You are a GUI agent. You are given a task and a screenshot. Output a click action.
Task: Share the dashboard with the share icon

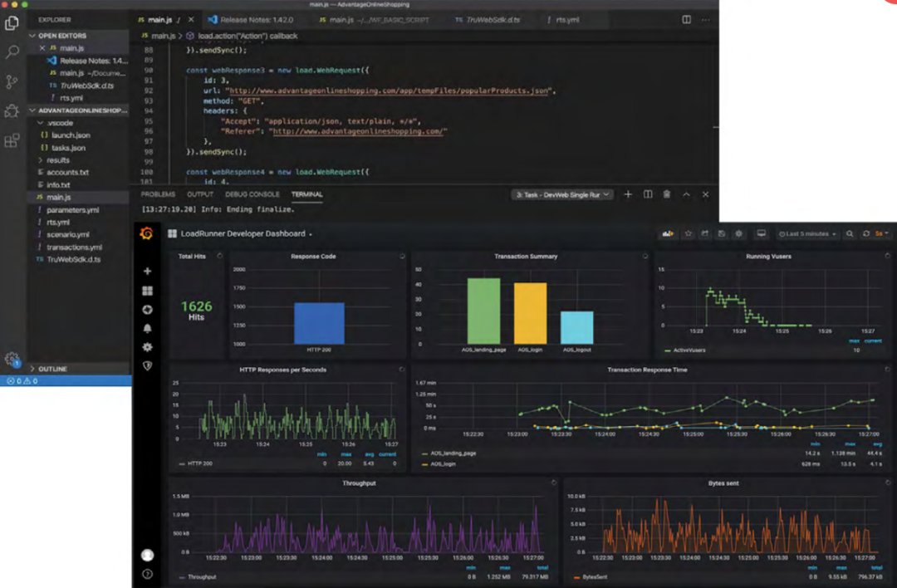[x=705, y=233]
